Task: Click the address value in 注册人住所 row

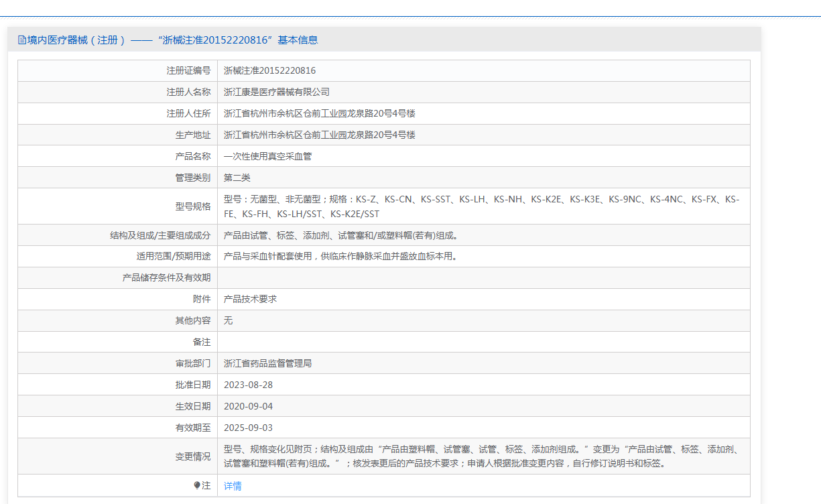Action: coord(320,113)
